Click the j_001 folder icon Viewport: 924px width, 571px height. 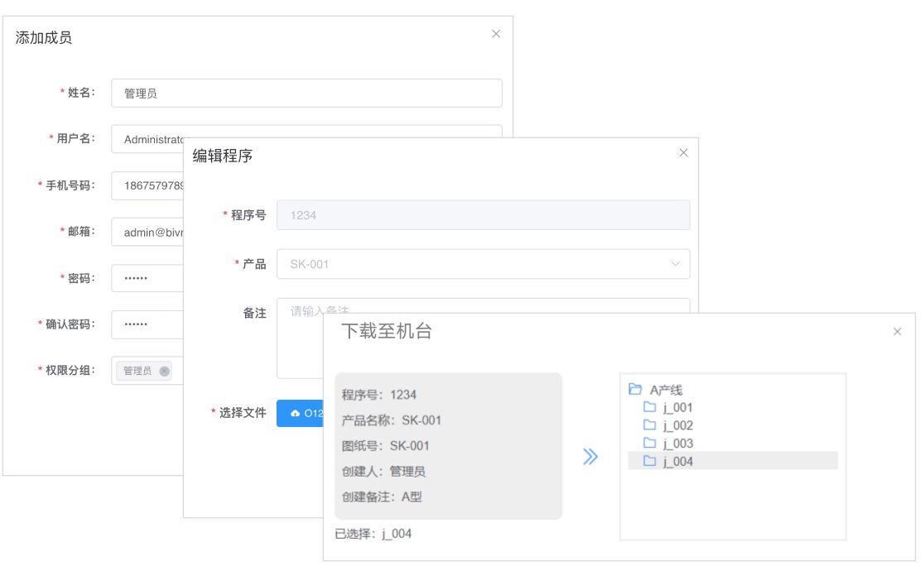point(650,407)
